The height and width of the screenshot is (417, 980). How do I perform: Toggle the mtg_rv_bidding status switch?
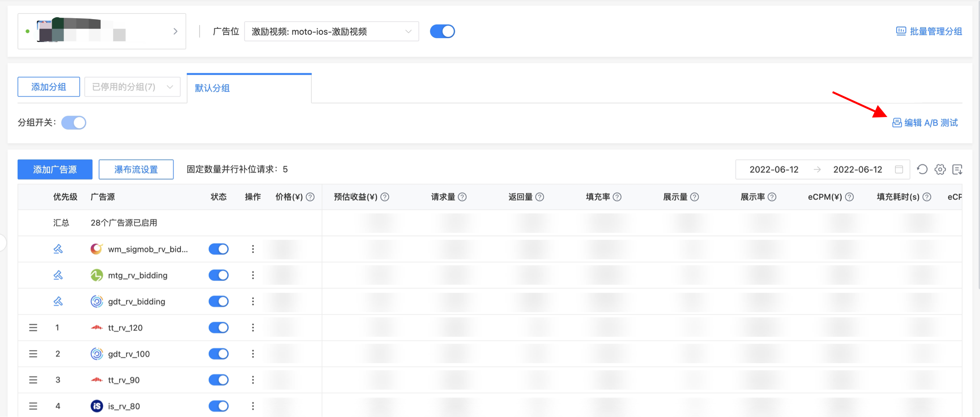[x=219, y=275]
